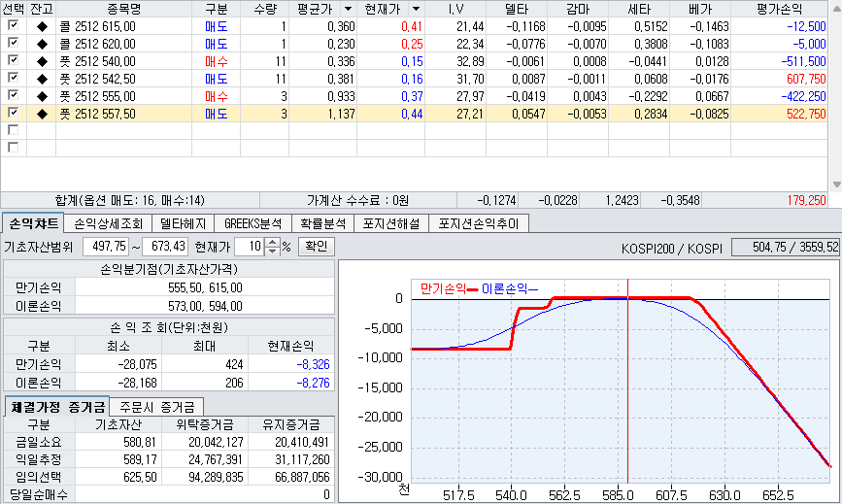Uncheck the 콜 2512 620,00 row checkbox
The width and height of the screenshot is (842, 504).
tap(14, 43)
